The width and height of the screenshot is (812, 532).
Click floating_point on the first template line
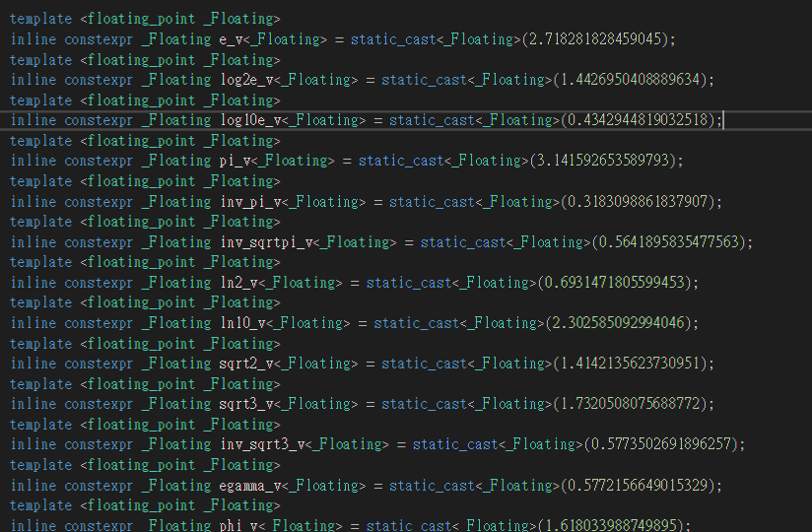click(142, 19)
